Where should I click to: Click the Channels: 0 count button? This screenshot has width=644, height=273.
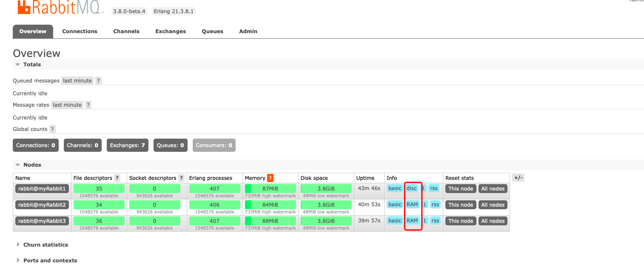(x=83, y=145)
